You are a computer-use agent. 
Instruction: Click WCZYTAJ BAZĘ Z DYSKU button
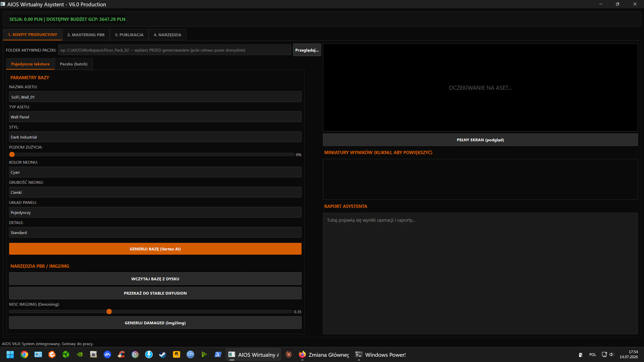tap(155, 279)
